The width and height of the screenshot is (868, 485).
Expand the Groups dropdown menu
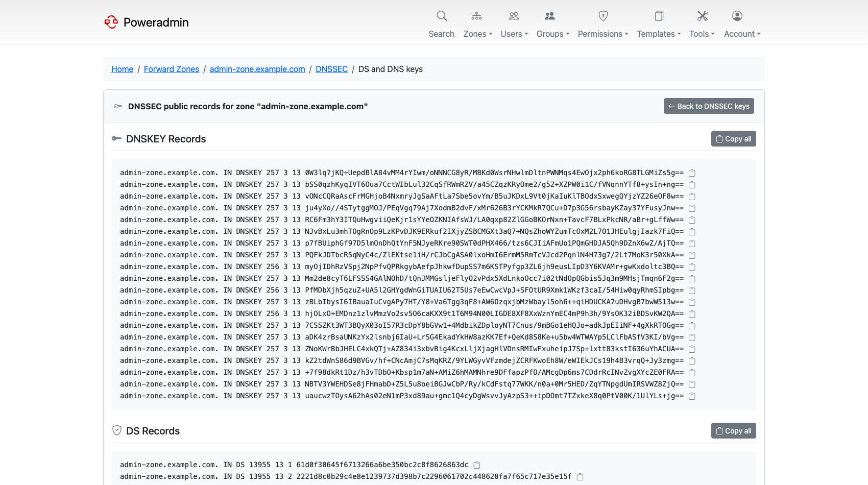553,34
